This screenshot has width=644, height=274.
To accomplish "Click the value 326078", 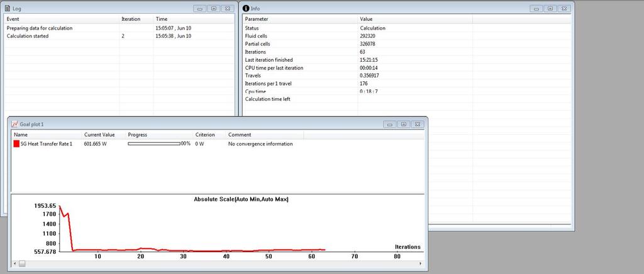I will (x=367, y=44).
